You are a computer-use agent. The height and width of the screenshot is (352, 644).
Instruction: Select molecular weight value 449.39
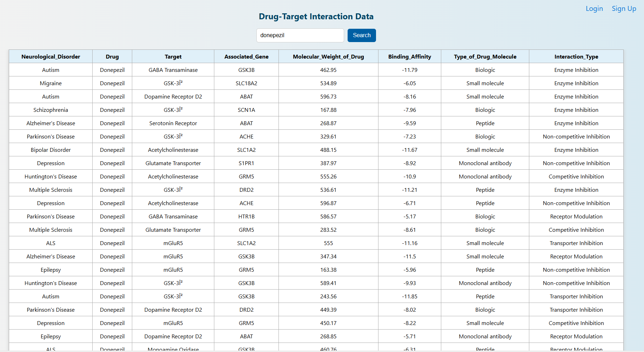(328, 310)
